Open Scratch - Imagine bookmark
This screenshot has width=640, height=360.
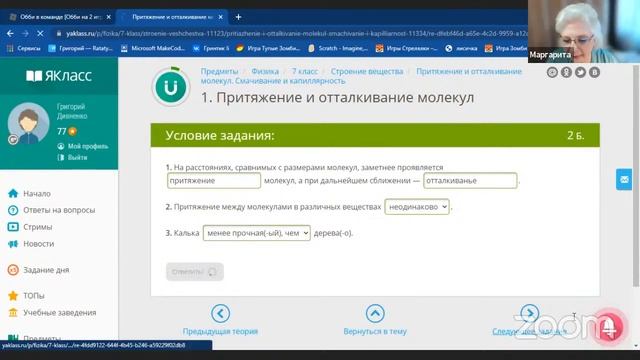pyautogui.click(x=338, y=49)
